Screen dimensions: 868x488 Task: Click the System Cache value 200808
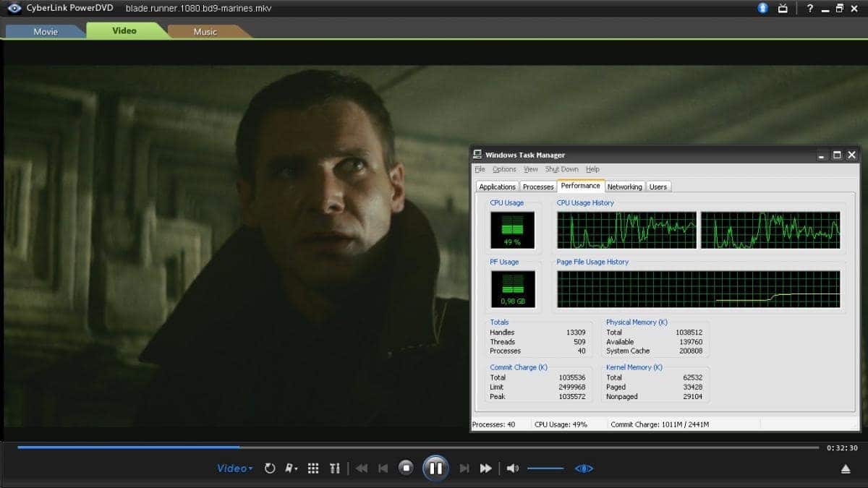(x=690, y=351)
